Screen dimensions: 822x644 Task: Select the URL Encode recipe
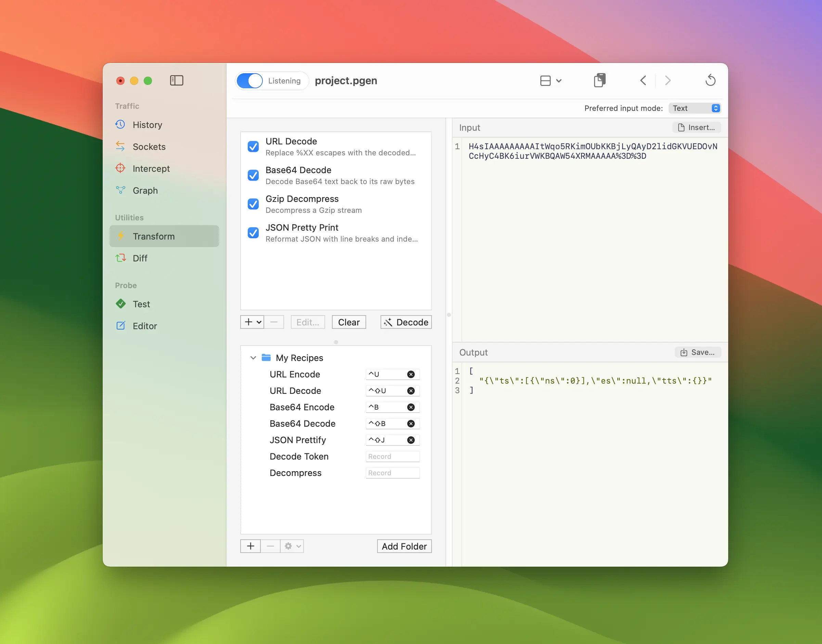click(295, 374)
